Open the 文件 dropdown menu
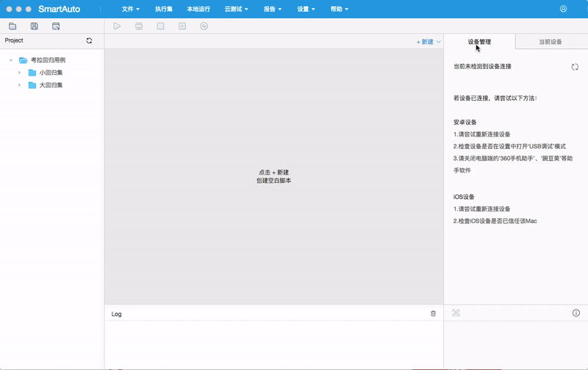The width and height of the screenshot is (588, 370). click(x=131, y=9)
